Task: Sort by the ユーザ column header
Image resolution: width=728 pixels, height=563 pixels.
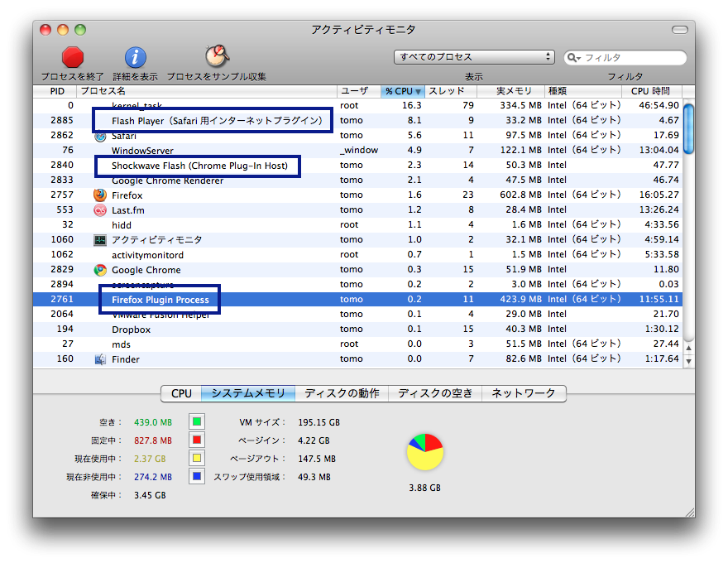Action: coord(359,91)
